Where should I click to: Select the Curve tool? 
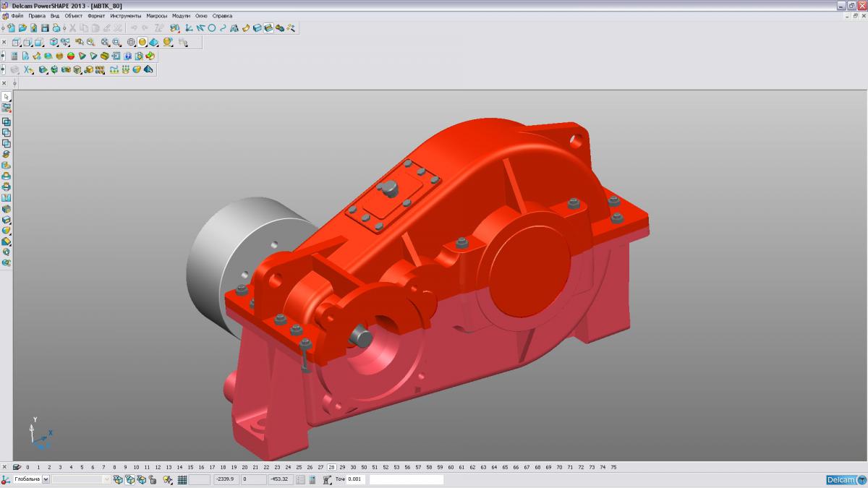tap(223, 28)
